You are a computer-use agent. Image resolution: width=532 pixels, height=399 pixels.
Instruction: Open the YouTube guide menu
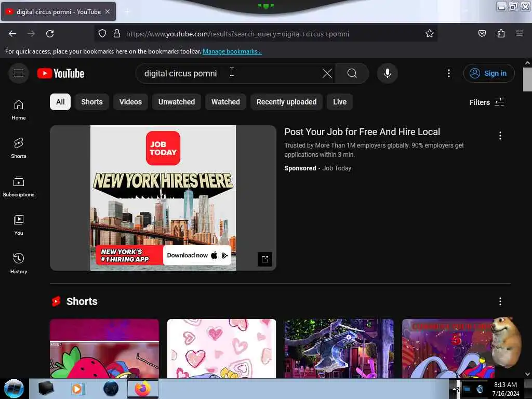click(19, 73)
